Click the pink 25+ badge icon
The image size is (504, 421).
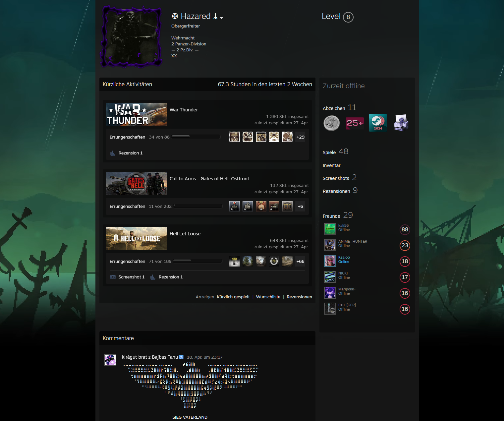coord(355,123)
